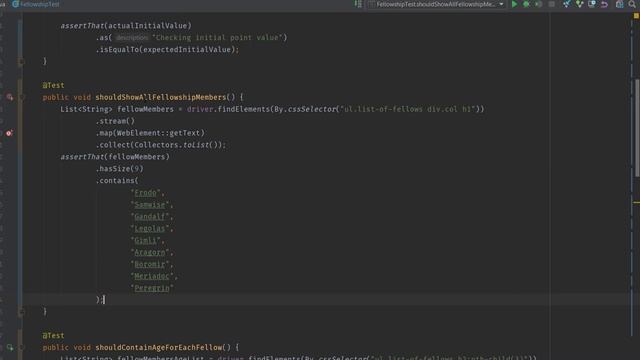Click the Revert/rollback arrow icon

point(604,4)
